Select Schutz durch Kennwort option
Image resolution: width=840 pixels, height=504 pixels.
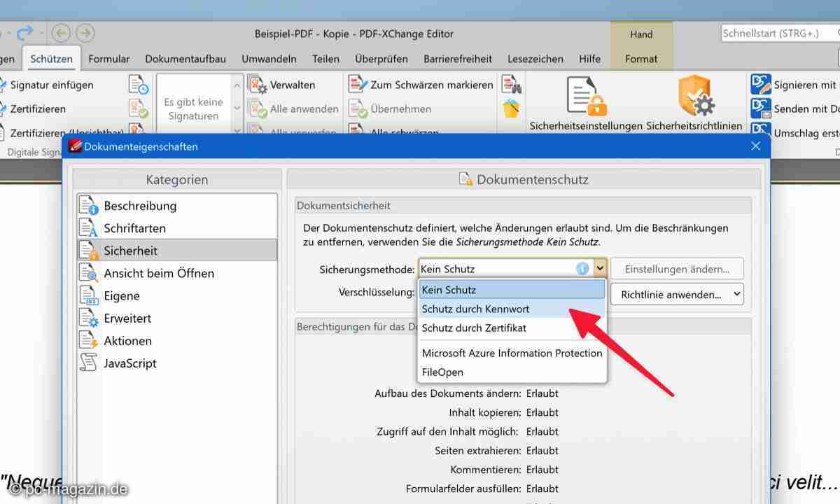click(x=475, y=309)
